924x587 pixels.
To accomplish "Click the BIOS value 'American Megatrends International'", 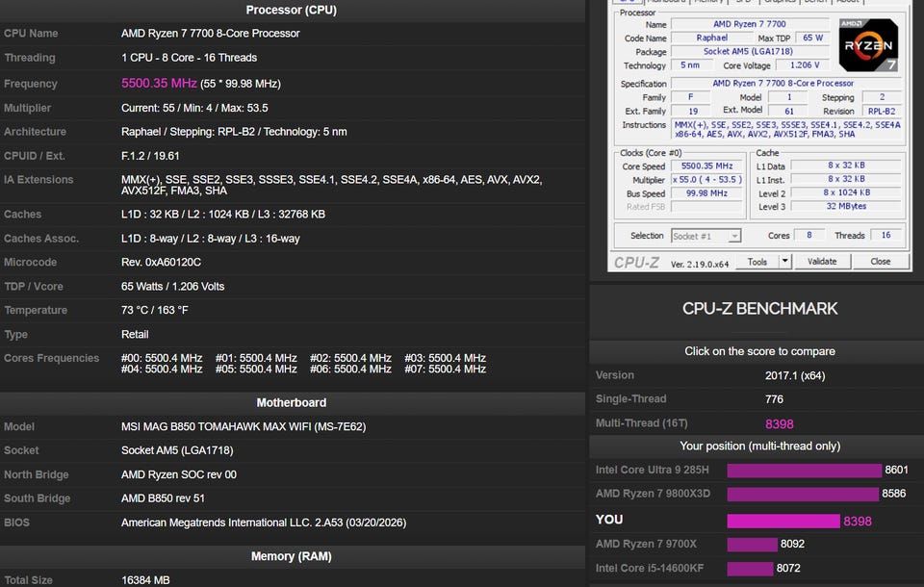I will pos(264,523).
